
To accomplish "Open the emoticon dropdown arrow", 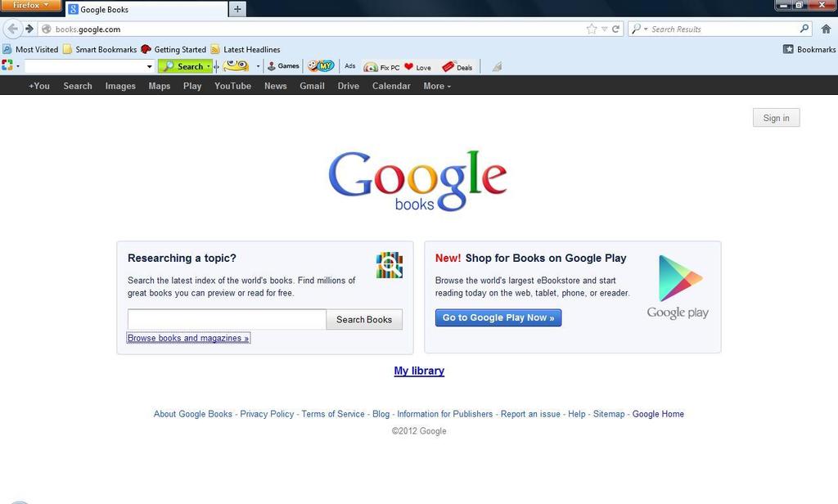I will (258, 66).
